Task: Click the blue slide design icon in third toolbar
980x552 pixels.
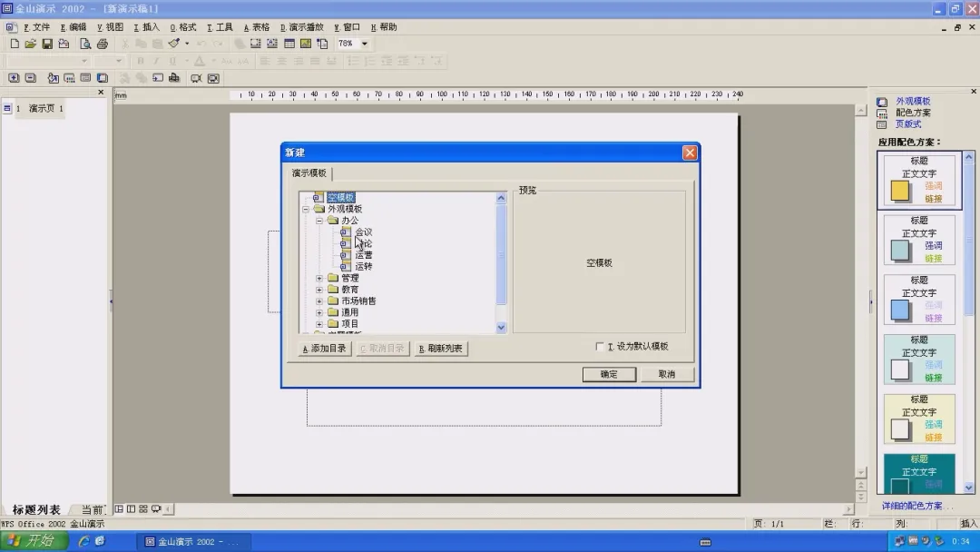Action: point(103,78)
